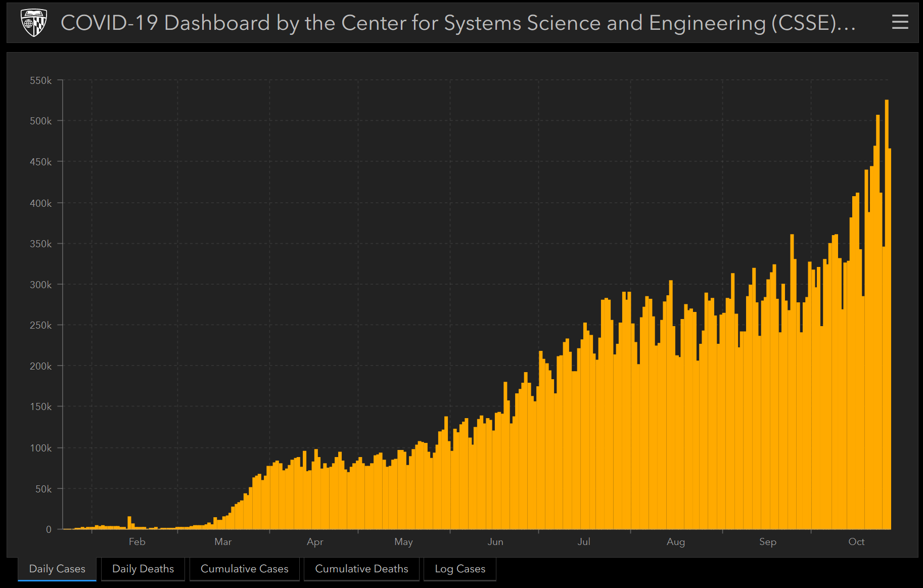The width and height of the screenshot is (923, 588).
Task: Click the small February spike bar
Action: click(x=129, y=523)
